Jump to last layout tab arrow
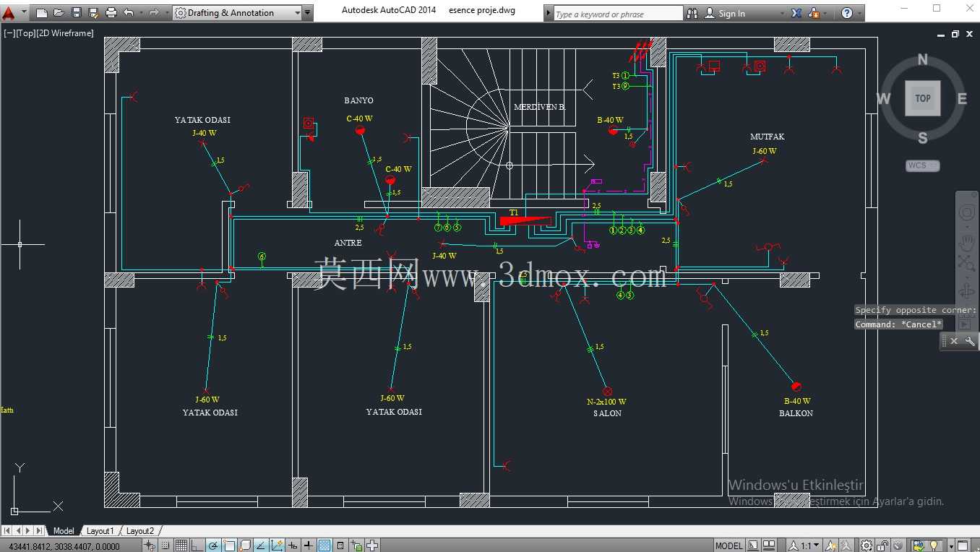980x552 pixels. coord(39,531)
